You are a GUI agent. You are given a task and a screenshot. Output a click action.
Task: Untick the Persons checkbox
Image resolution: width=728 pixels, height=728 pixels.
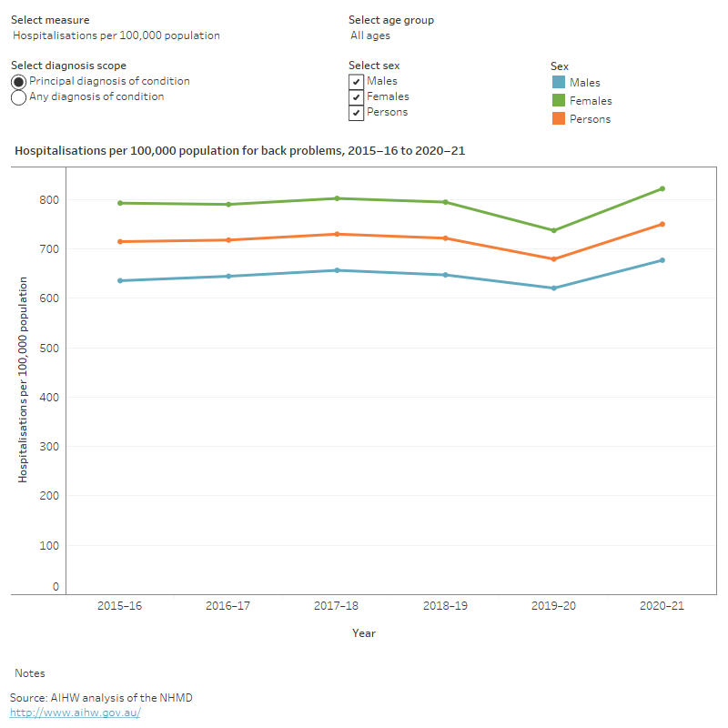(x=357, y=113)
